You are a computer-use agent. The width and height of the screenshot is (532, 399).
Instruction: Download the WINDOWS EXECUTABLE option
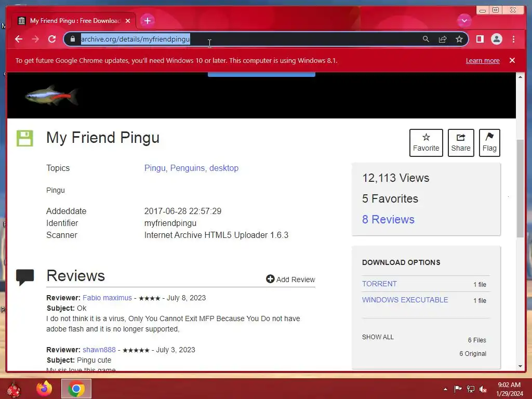(405, 300)
